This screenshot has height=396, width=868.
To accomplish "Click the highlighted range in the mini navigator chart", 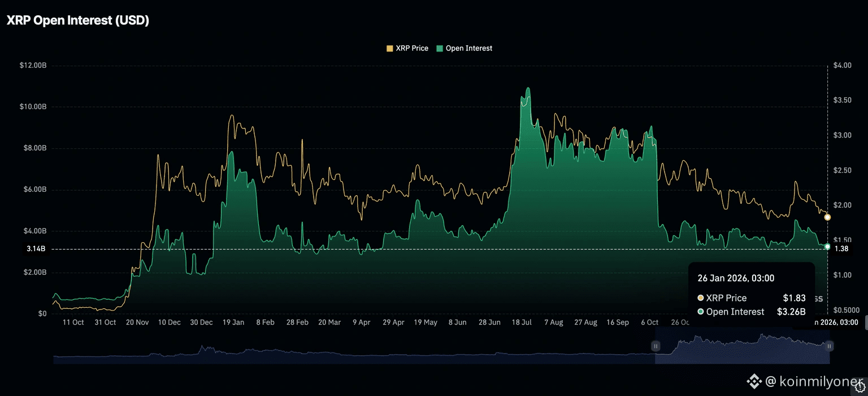I will (742, 348).
